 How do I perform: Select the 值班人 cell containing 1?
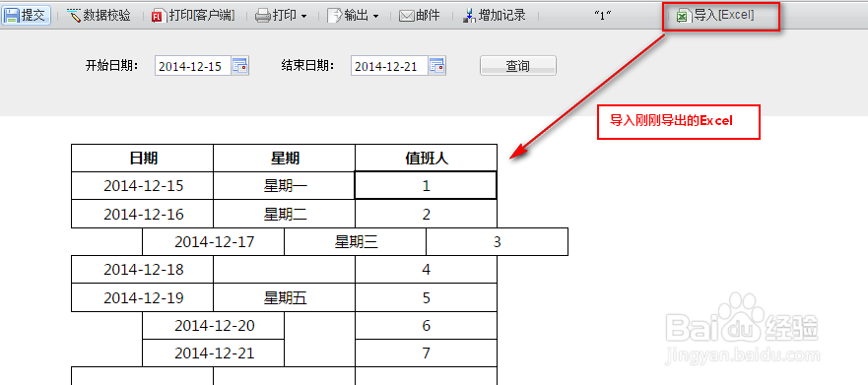coord(426,186)
